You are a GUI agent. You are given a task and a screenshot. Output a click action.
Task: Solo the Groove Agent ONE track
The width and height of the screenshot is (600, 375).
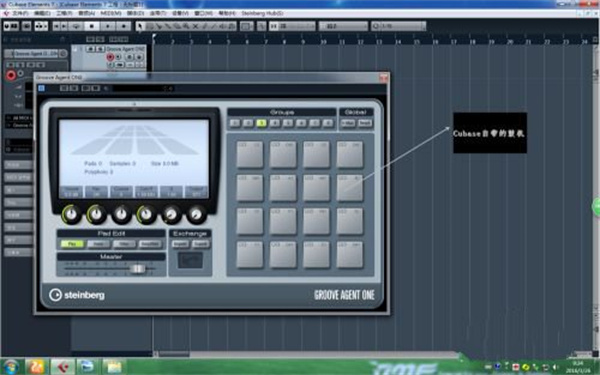click(x=100, y=49)
